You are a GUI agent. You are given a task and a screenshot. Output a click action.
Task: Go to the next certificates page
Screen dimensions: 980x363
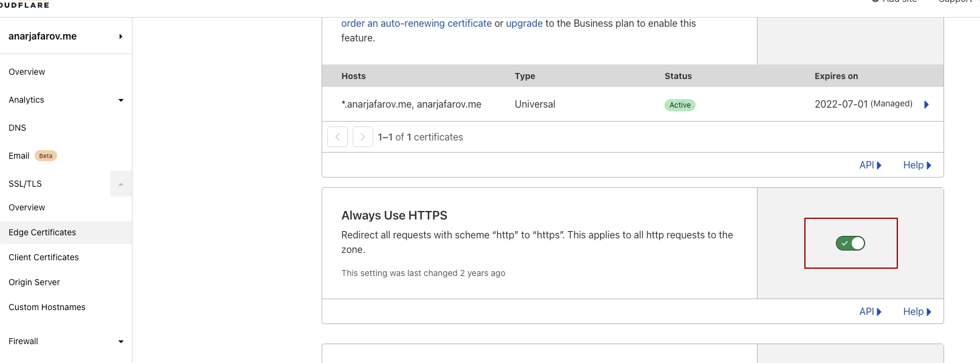pos(363,137)
